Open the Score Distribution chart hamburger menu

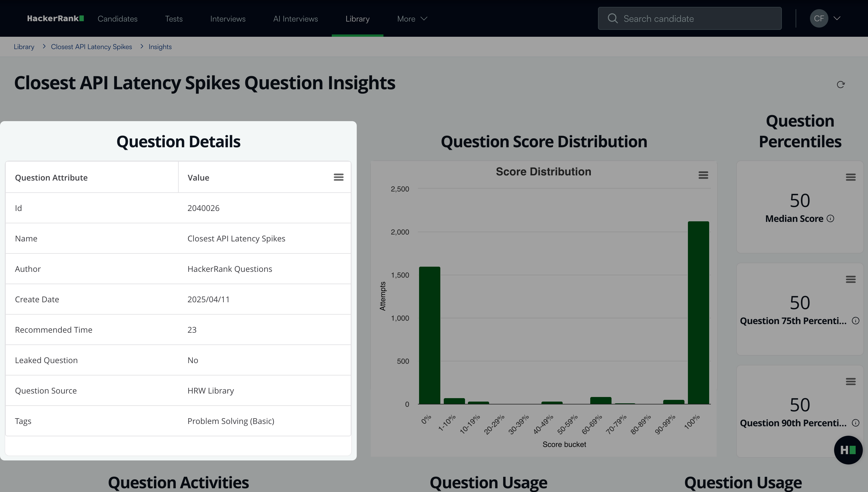click(x=703, y=175)
